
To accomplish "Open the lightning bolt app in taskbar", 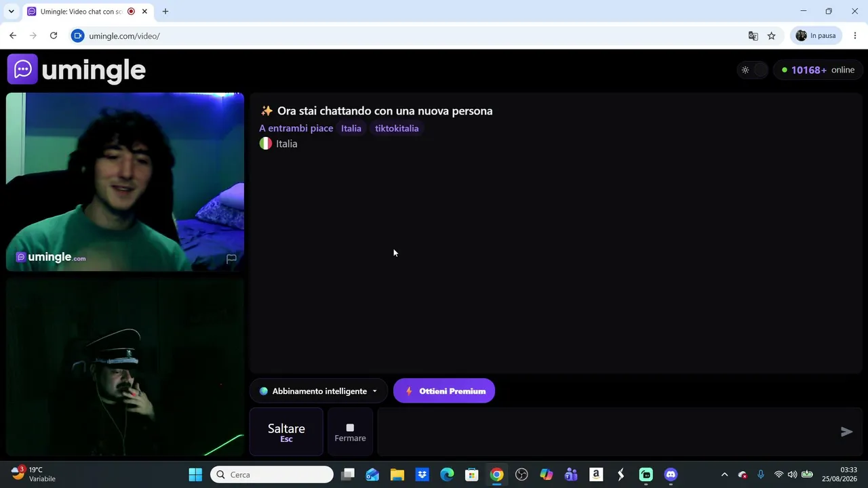I will [x=621, y=474].
